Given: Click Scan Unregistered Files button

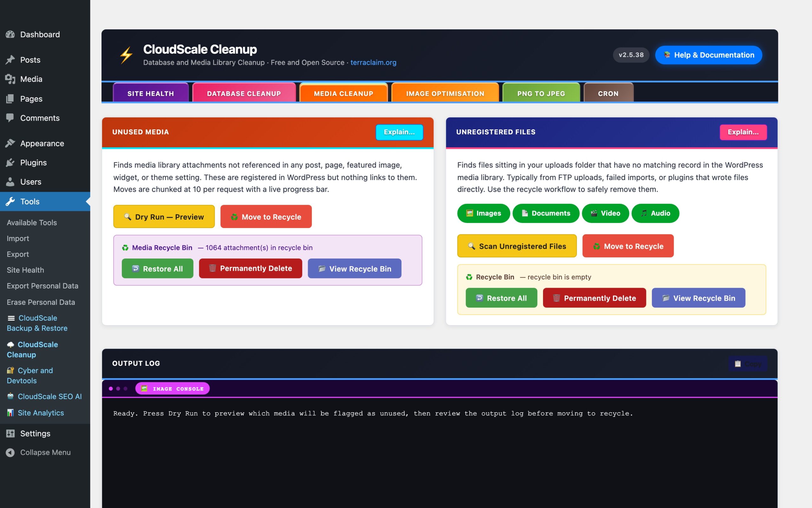Looking at the screenshot, I should pos(517,246).
